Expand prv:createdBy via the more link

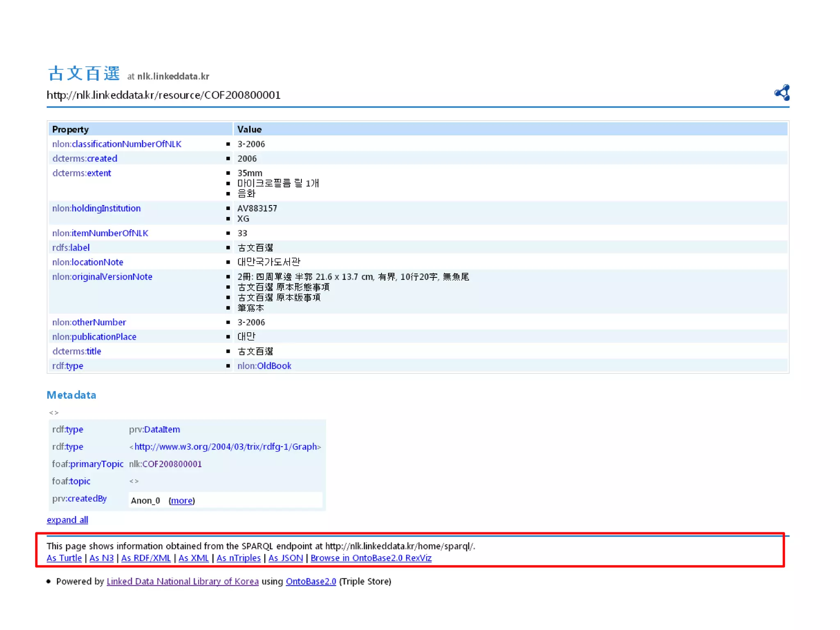point(181,500)
